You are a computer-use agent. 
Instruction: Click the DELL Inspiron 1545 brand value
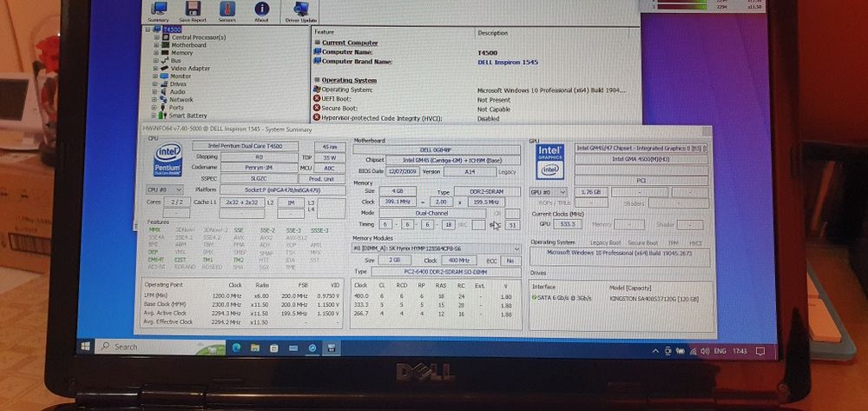click(508, 63)
